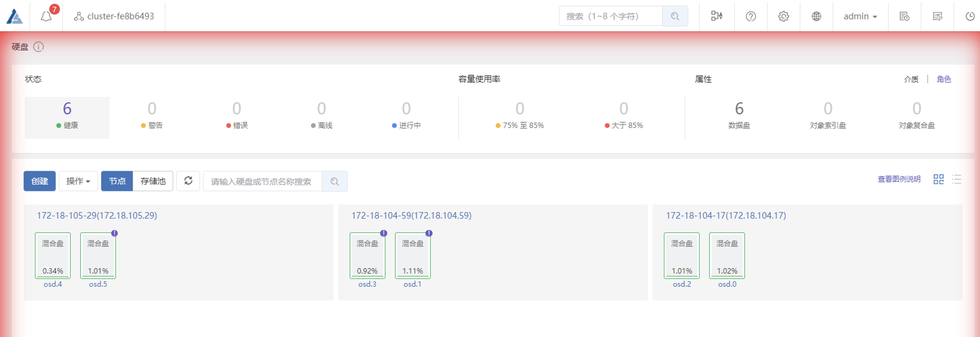Open cluster-fe8b6493 cluster selector

(x=114, y=16)
